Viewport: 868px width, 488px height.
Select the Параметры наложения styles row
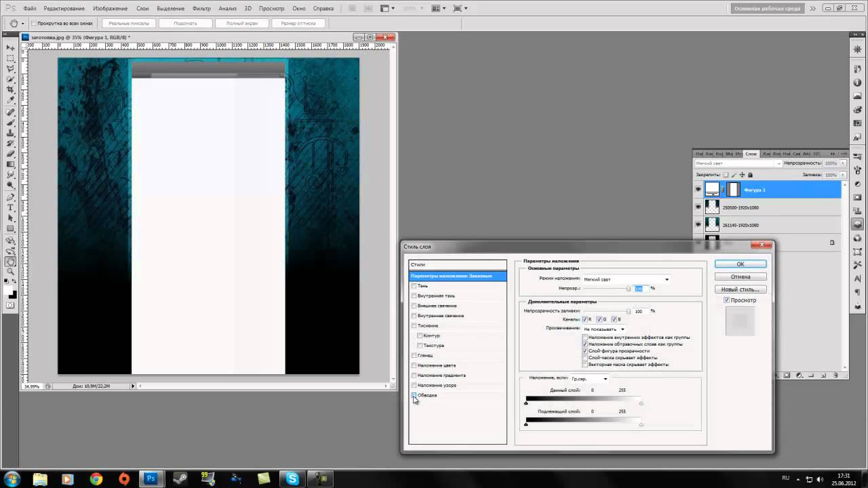(458, 276)
